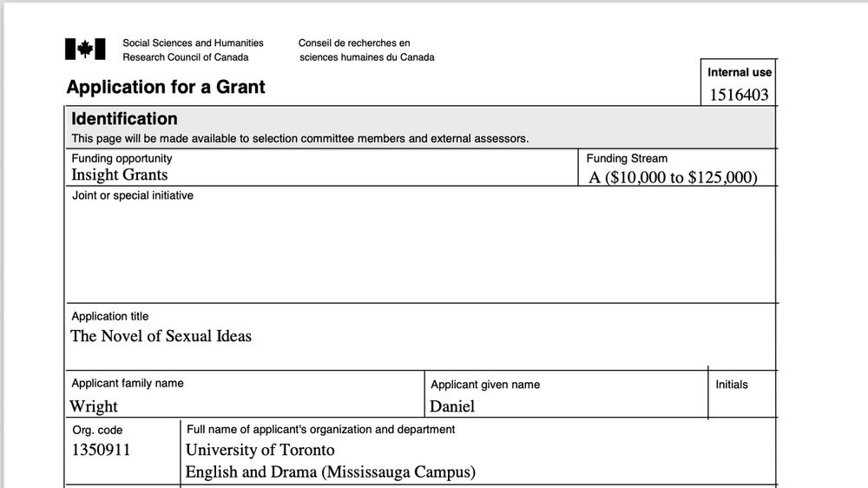
Task: Click the 'Funding opportunity' label
Action: click(122, 158)
